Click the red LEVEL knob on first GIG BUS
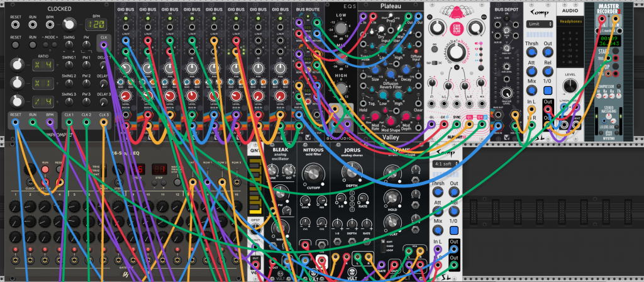Viewport: 644px width, 282px height. pyautogui.click(x=126, y=96)
